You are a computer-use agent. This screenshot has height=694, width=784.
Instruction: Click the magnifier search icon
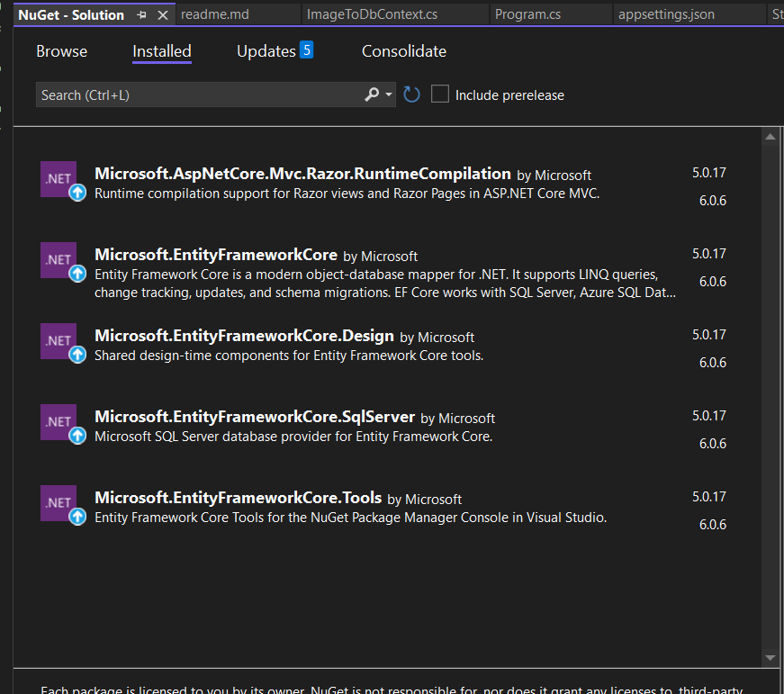pos(372,94)
